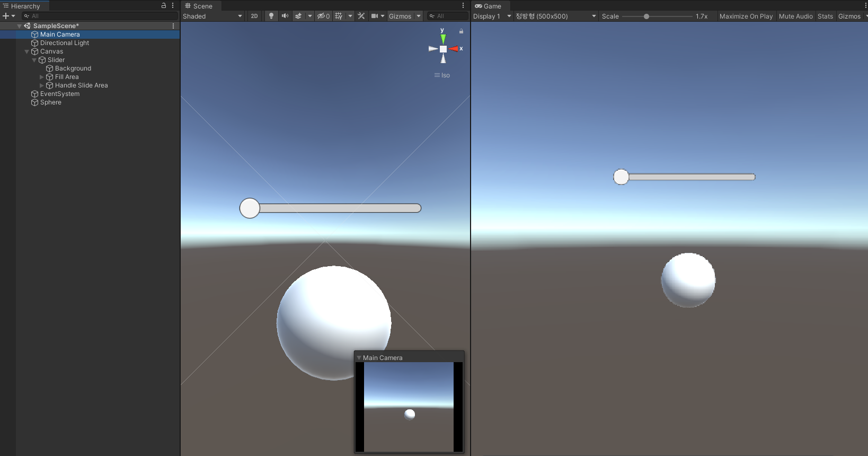868x456 pixels.
Task: Toggle the scene gizmo rotation lock
Action: point(461,31)
